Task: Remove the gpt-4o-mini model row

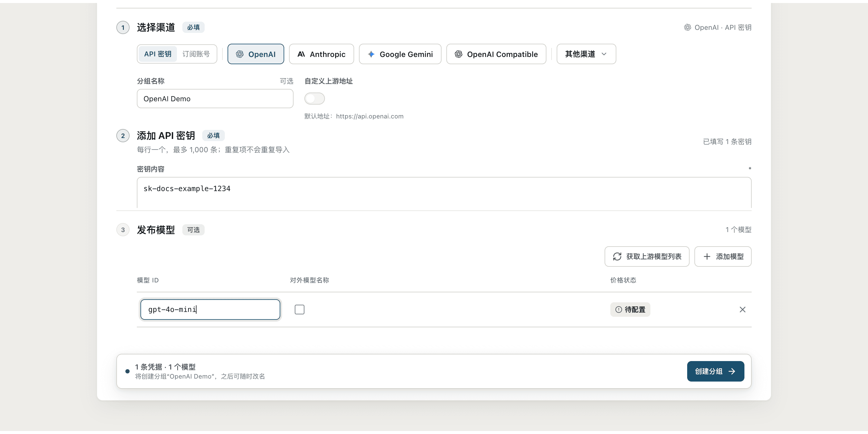Action: 742,310
